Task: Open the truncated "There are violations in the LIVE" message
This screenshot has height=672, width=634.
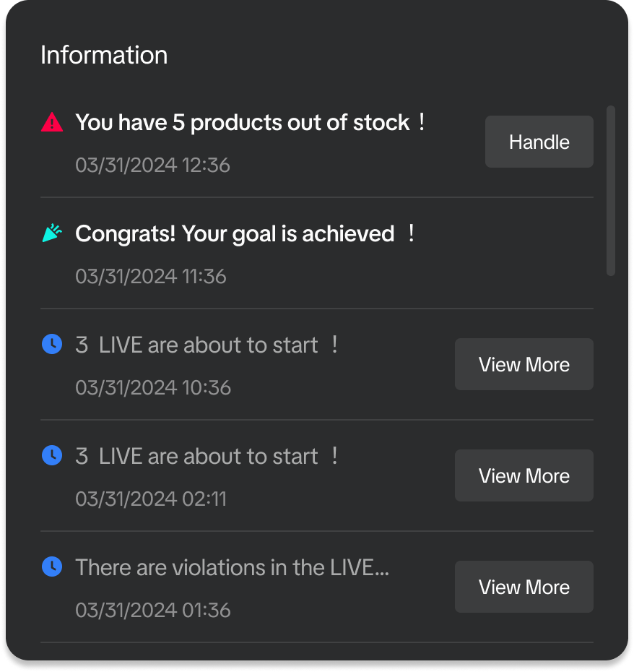Action: pos(232,567)
